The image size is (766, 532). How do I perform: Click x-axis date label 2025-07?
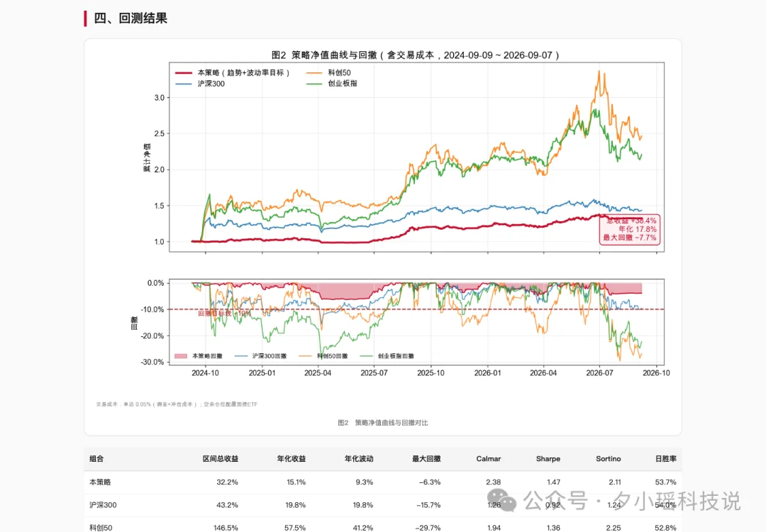(x=374, y=373)
